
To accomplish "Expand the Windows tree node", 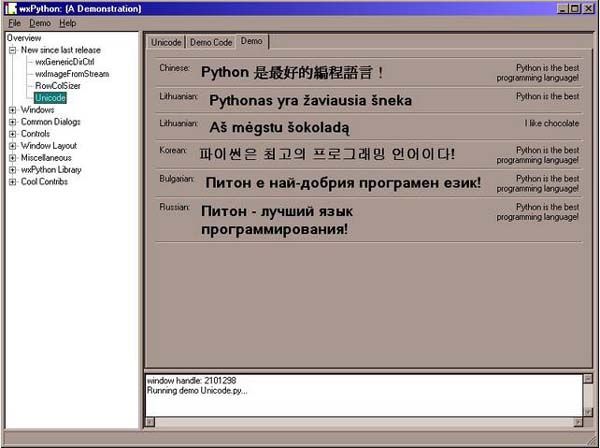I will point(13,110).
